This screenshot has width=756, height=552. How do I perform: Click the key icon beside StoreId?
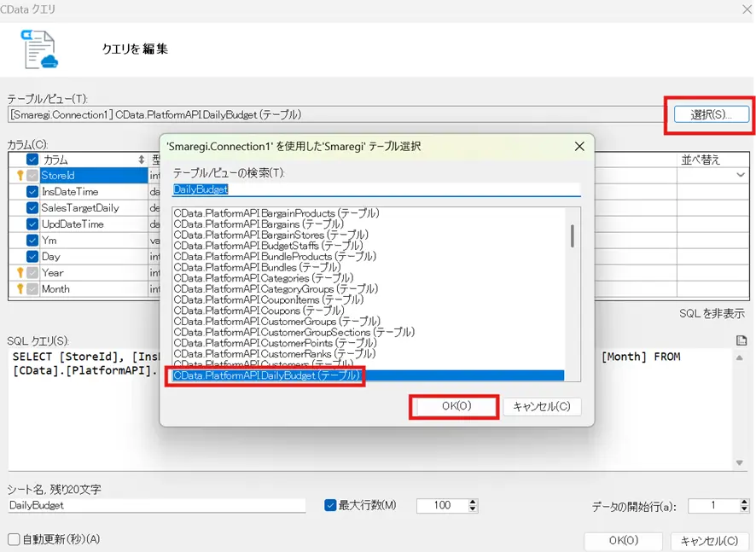(x=22, y=176)
